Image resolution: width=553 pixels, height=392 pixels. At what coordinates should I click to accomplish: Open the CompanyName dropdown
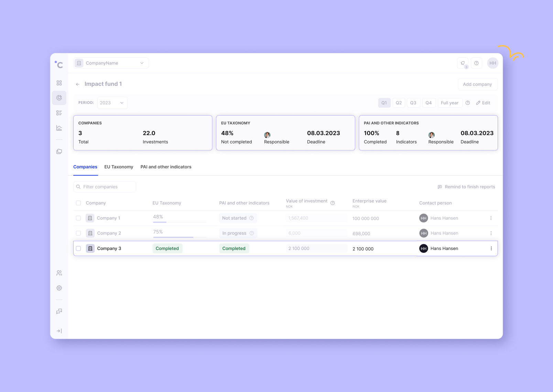coord(111,63)
